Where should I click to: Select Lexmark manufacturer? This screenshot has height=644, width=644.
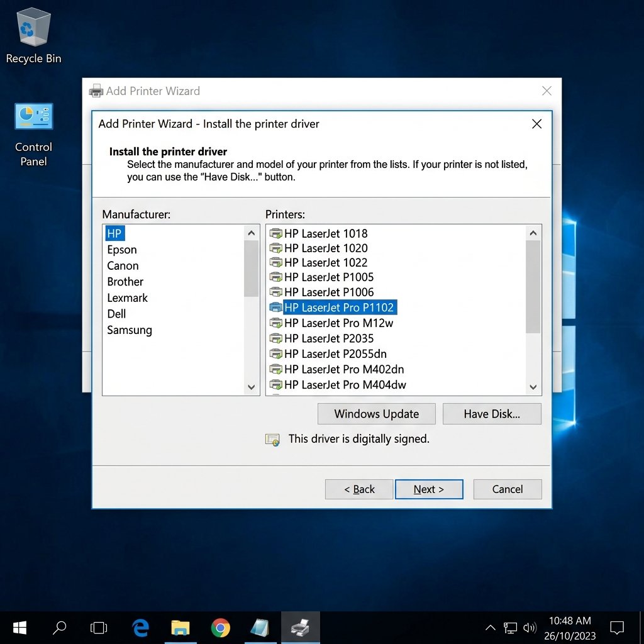pyautogui.click(x=127, y=297)
